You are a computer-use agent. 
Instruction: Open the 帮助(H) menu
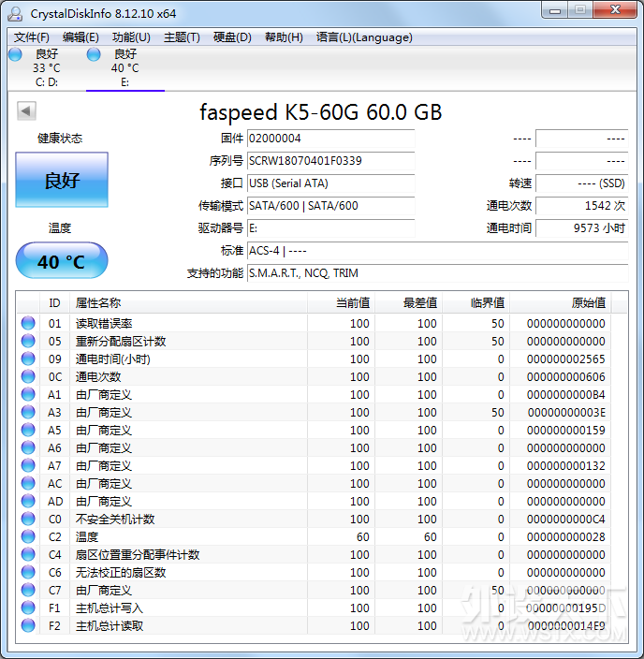click(x=284, y=37)
